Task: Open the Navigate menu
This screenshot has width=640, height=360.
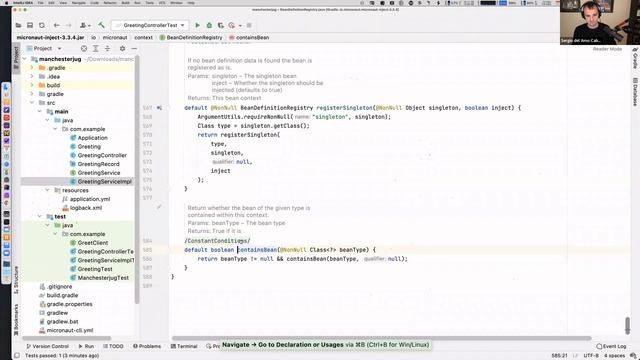Action: click(78, 3)
